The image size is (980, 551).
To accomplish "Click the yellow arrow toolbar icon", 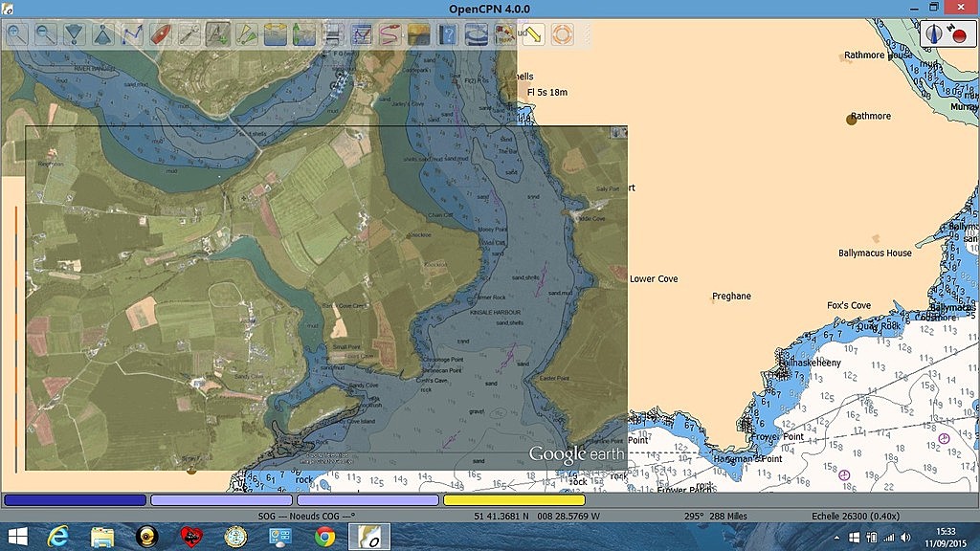I will click(x=533, y=34).
